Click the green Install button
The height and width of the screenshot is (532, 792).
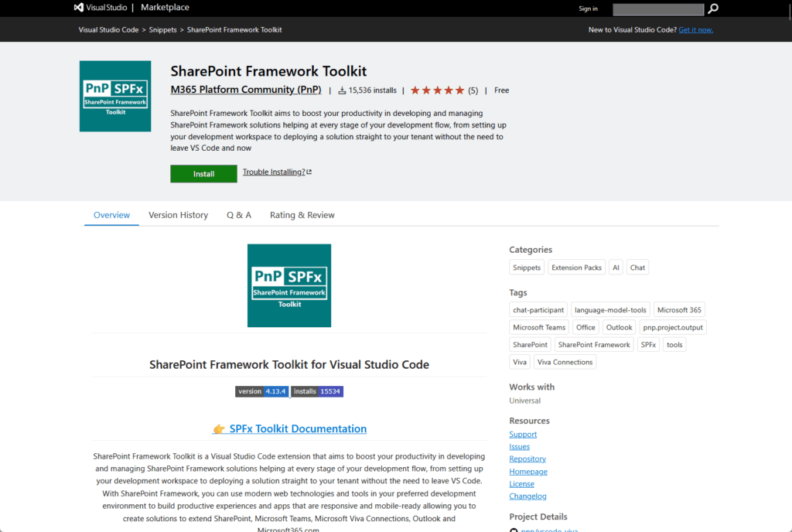[203, 174]
